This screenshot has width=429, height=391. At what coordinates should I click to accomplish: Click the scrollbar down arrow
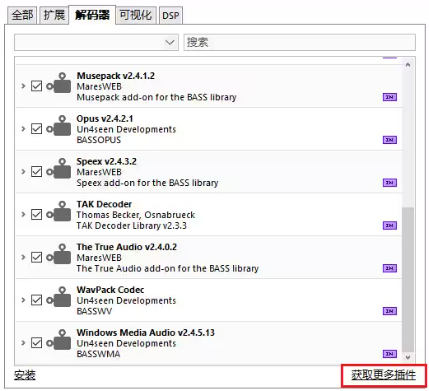point(408,357)
